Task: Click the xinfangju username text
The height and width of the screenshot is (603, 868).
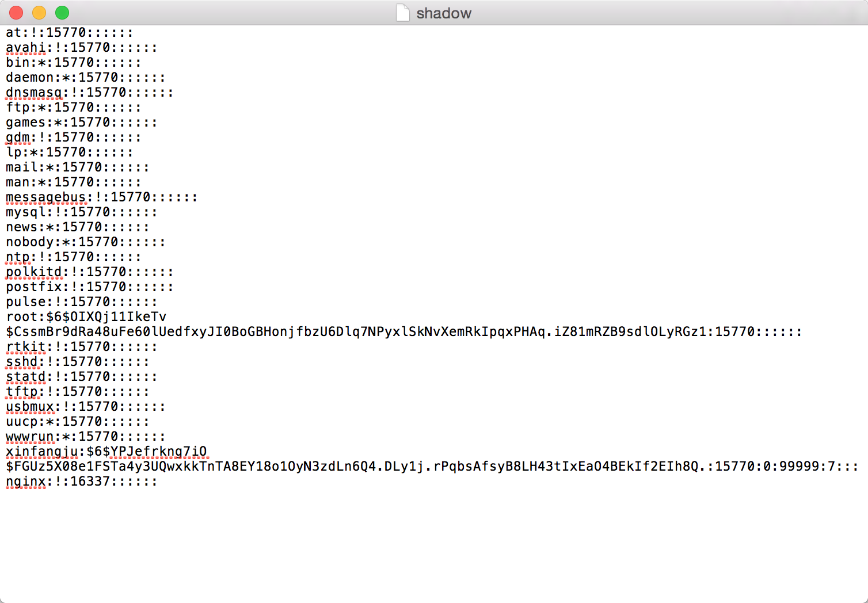Action: (x=41, y=451)
